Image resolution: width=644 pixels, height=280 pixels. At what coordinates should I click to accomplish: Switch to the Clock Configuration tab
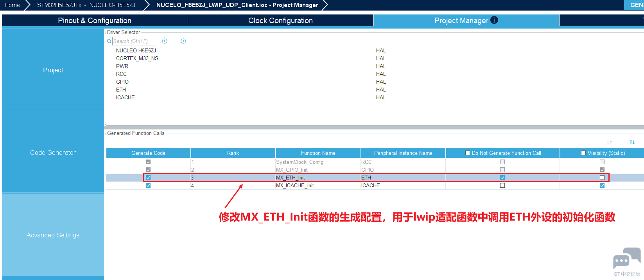(281, 21)
